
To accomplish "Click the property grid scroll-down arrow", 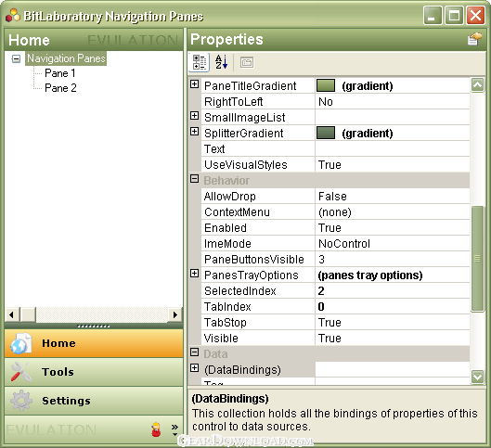I will (477, 377).
